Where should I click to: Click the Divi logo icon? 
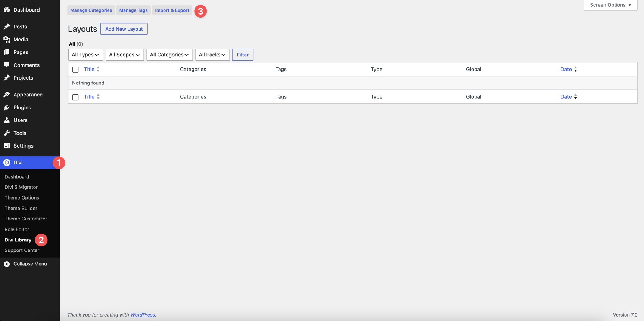(x=7, y=163)
